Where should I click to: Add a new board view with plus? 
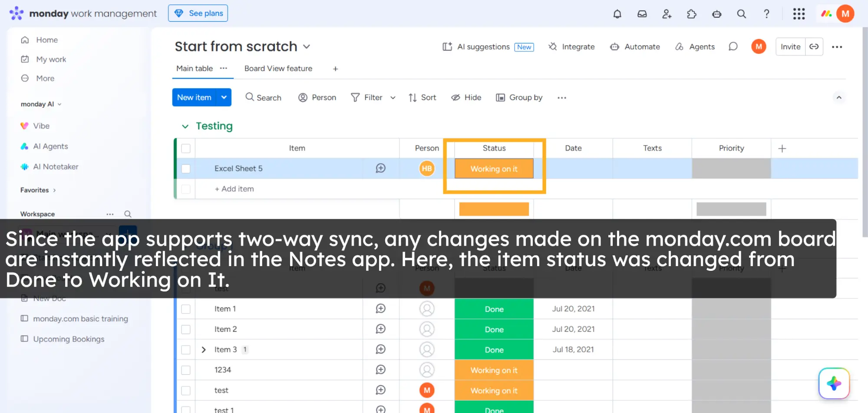click(335, 69)
